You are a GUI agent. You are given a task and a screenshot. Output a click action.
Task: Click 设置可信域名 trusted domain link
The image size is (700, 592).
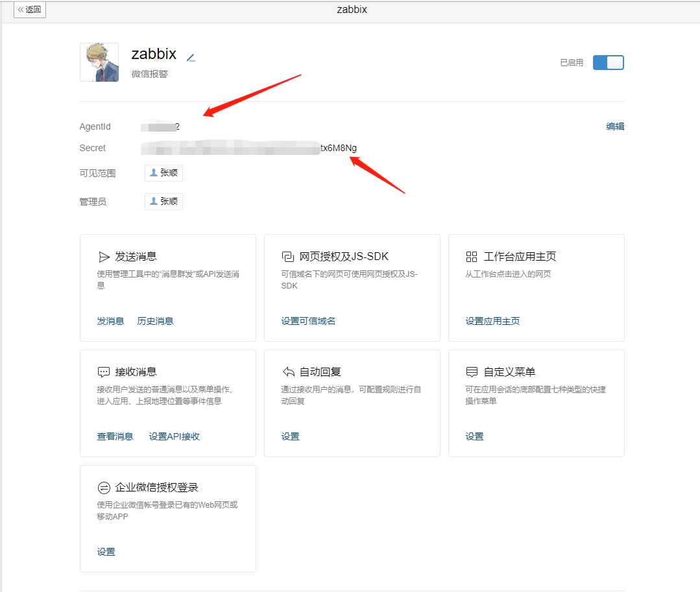pyautogui.click(x=308, y=321)
